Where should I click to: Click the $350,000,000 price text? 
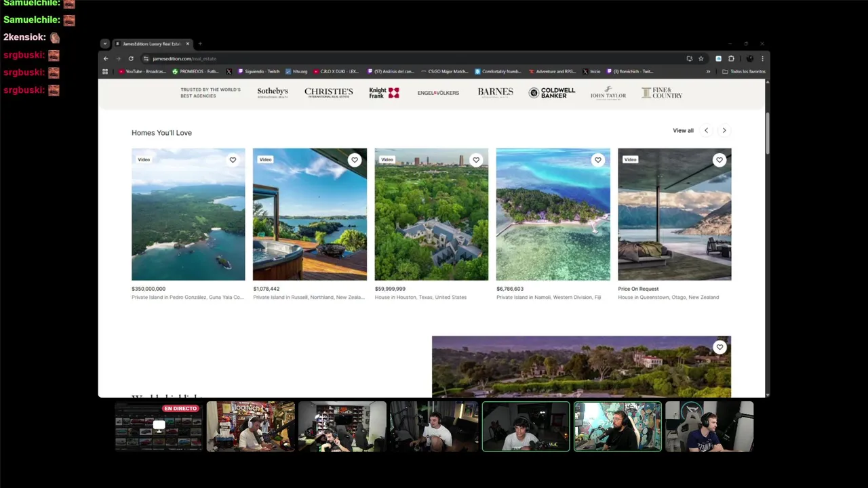click(149, 289)
